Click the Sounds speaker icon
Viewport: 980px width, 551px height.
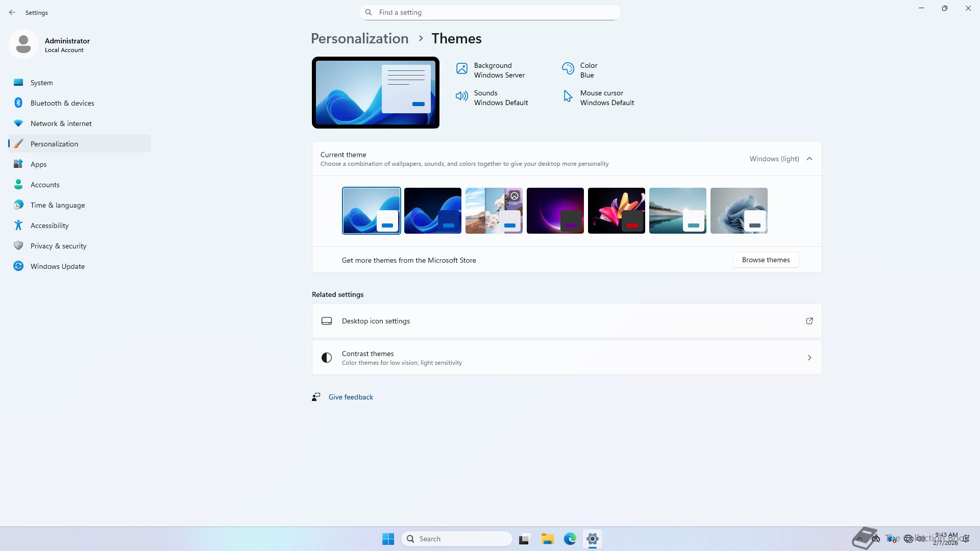click(x=461, y=96)
